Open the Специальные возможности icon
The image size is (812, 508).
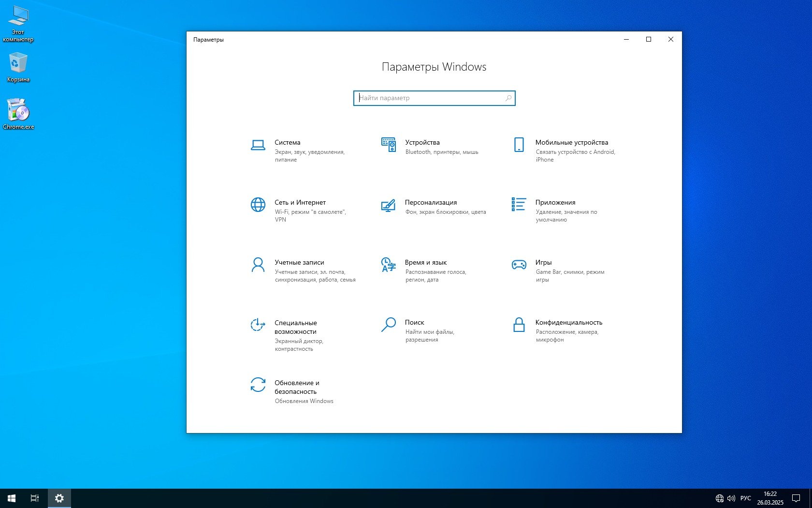pyautogui.click(x=258, y=325)
